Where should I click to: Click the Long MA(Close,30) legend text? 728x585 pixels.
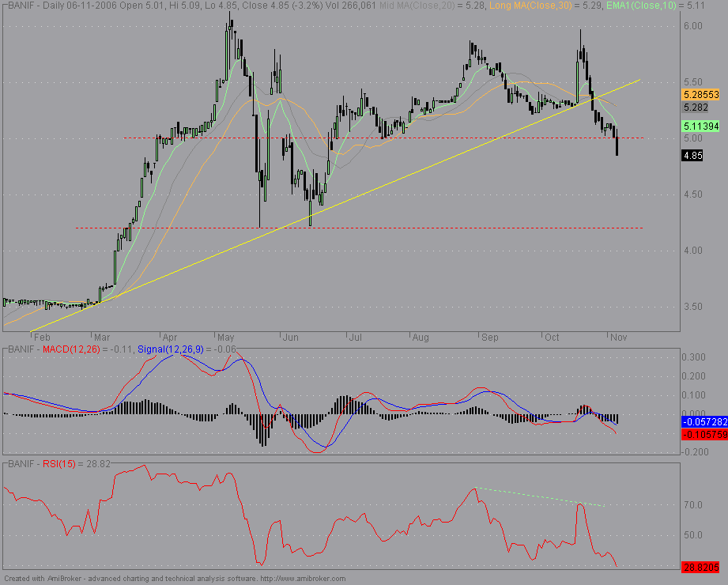[x=530, y=6]
